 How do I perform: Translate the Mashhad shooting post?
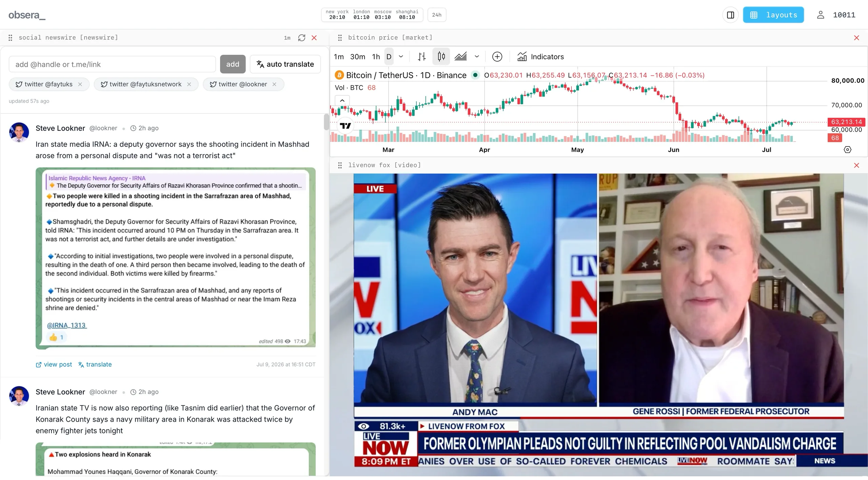coord(95,364)
